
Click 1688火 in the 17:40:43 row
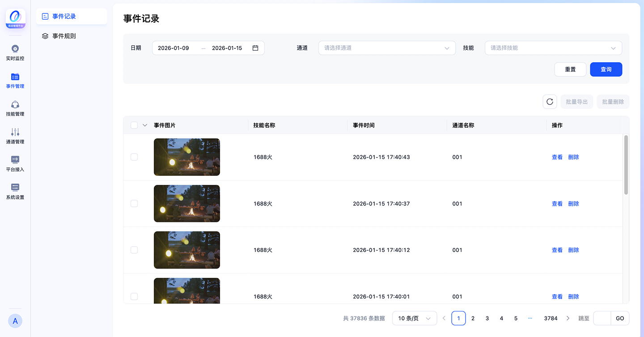click(x=263, y=157)
